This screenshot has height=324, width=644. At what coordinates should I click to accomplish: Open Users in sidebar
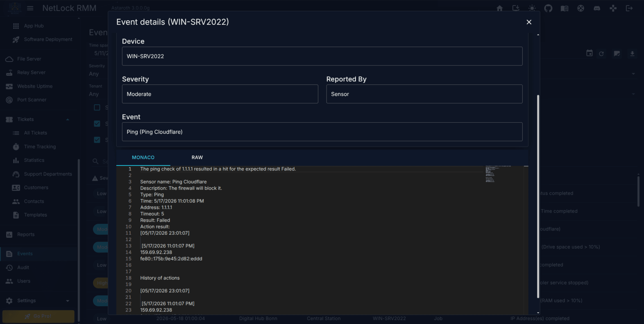point(23,281)
